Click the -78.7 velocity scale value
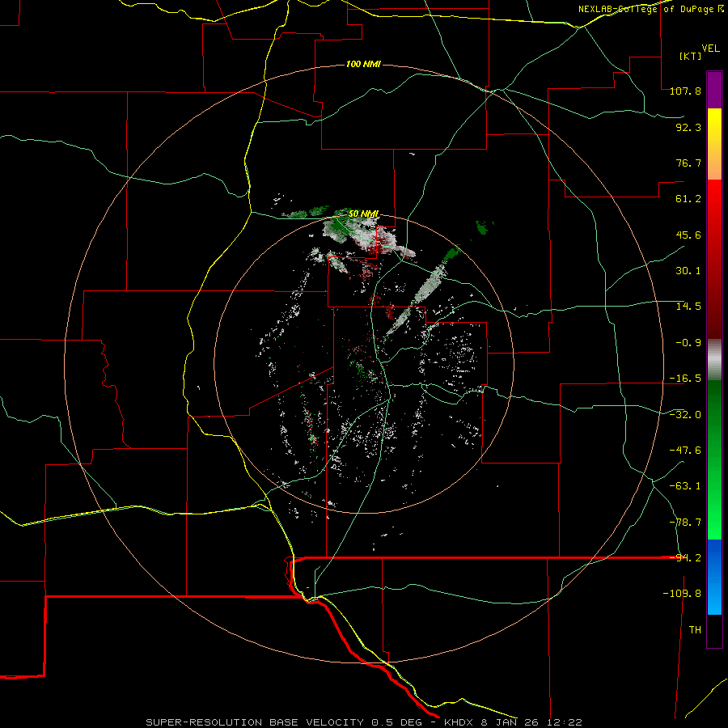The width and height of the screenshot is (728, 728). click(685, 523)
